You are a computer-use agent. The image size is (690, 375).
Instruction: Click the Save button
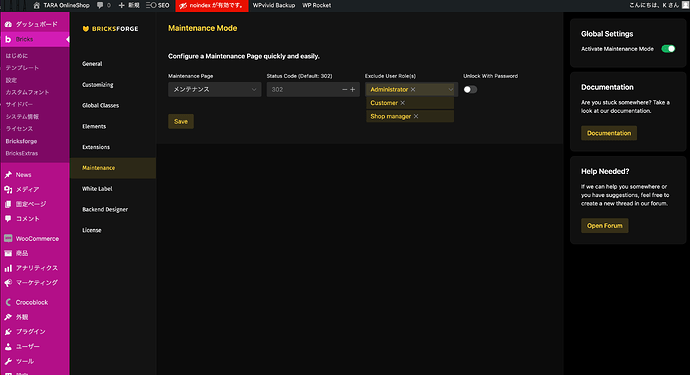[181, 121]
